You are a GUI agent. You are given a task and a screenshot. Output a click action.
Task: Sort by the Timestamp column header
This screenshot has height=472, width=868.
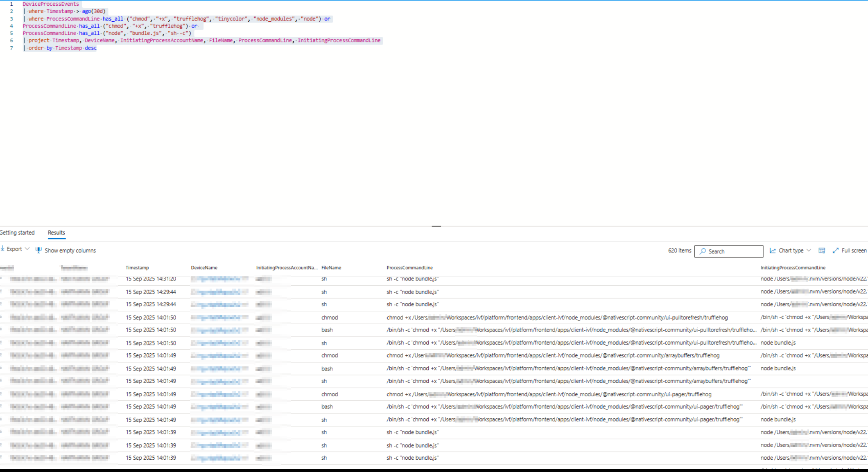(137, 268)
